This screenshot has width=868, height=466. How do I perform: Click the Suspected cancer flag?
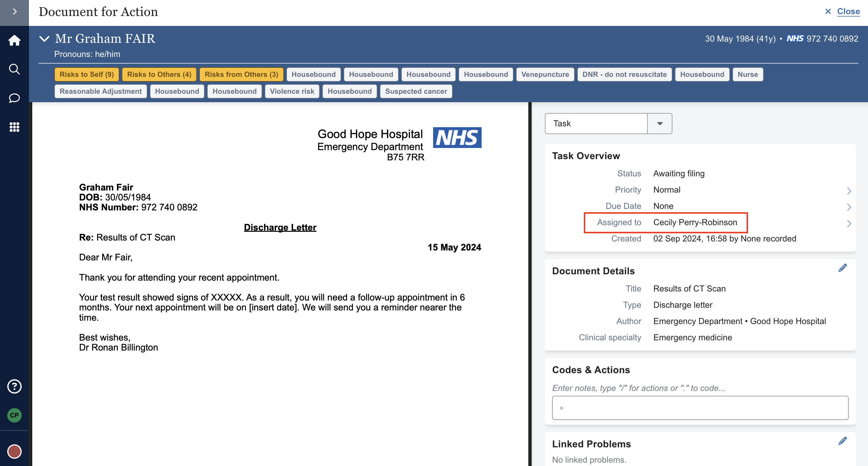[416, 91]
